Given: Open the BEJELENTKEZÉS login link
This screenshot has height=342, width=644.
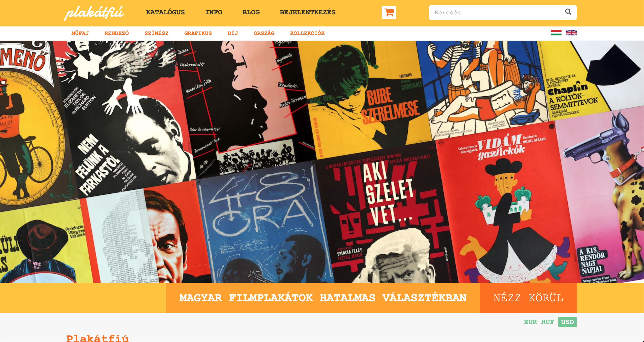Looking at the screenshot, I should click(307, 12).
